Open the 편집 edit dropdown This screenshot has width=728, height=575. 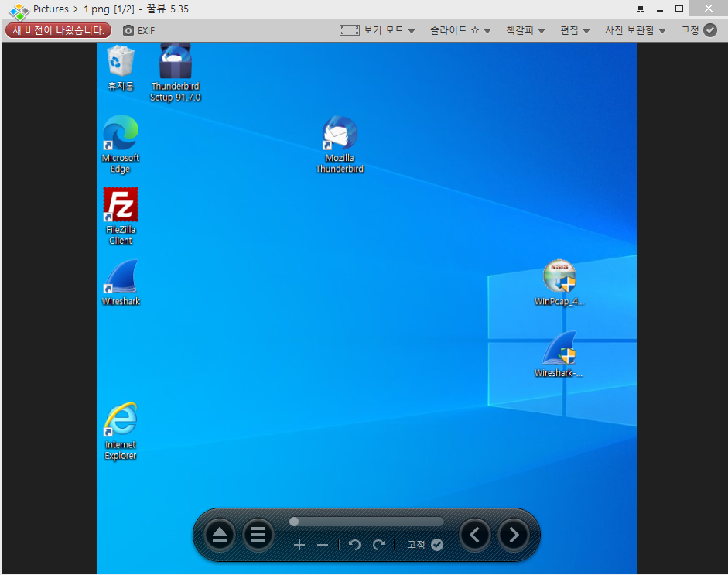tap(575, 30)
